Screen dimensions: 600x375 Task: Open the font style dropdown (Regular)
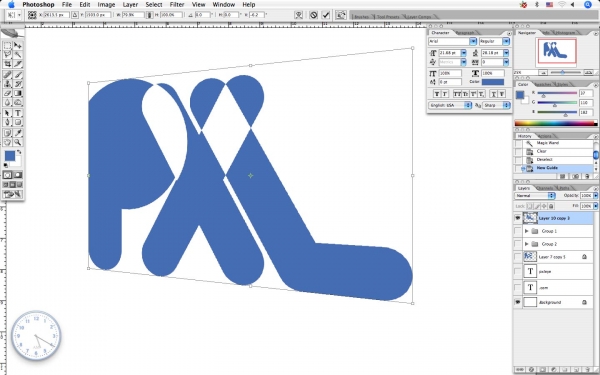[506, 41]
